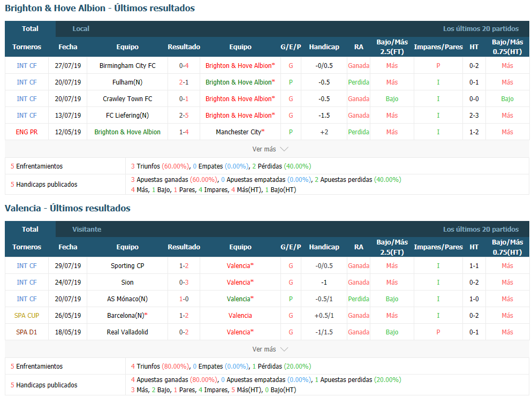Click '4 Triunfos (80.00%)' summary text
The height and width of the screenshot is (397, 532).
point(160,367)
